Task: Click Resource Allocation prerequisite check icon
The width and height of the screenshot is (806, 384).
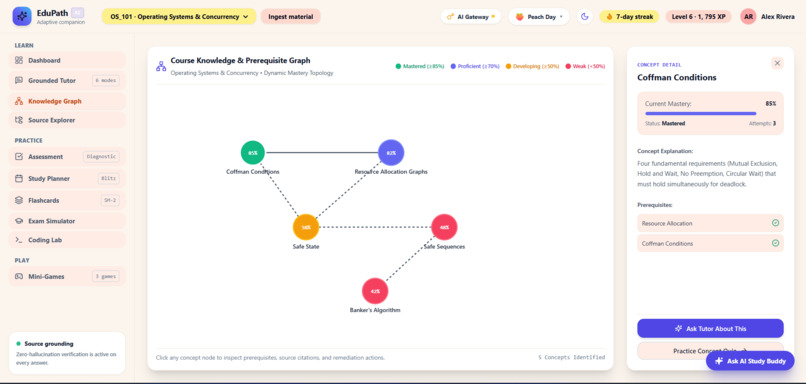Action: pos(775,223)
